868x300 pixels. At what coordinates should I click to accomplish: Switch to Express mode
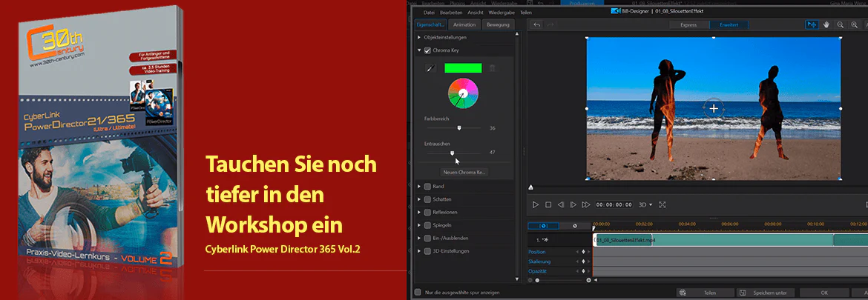coord(688,25)
